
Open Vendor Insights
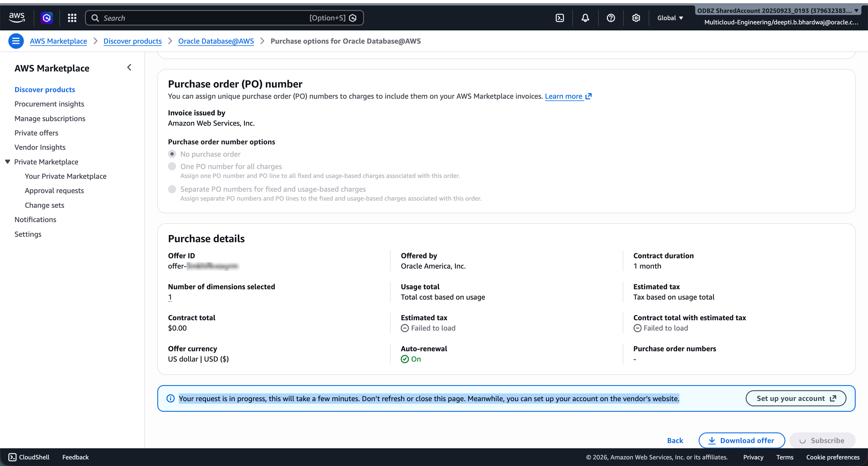[x=40, y=147]
